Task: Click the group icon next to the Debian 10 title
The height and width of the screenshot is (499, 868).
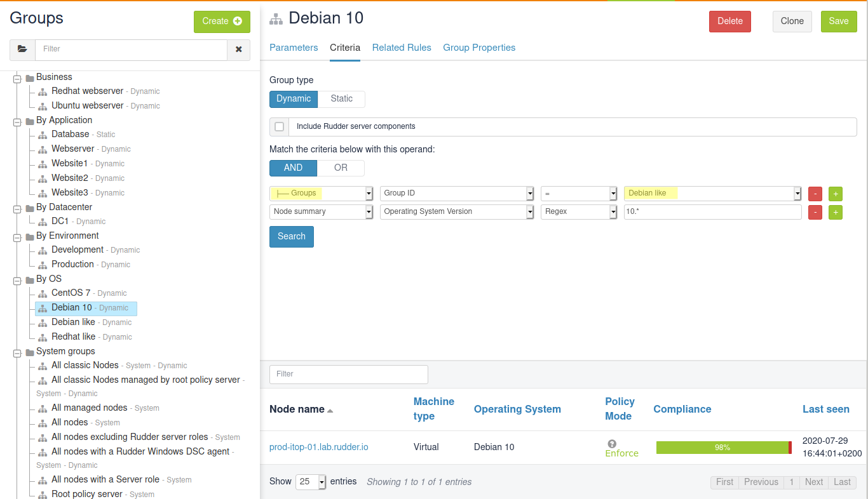Action: pos(276,18)
